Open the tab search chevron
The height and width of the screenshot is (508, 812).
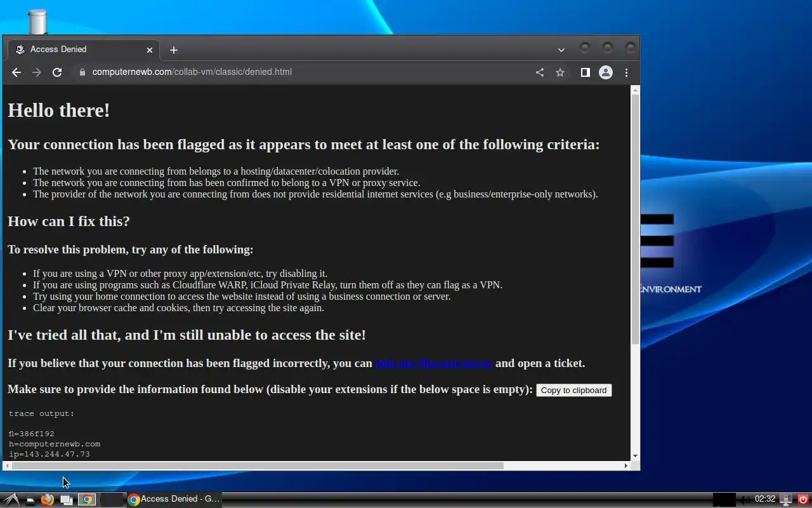tap(561, 50)
